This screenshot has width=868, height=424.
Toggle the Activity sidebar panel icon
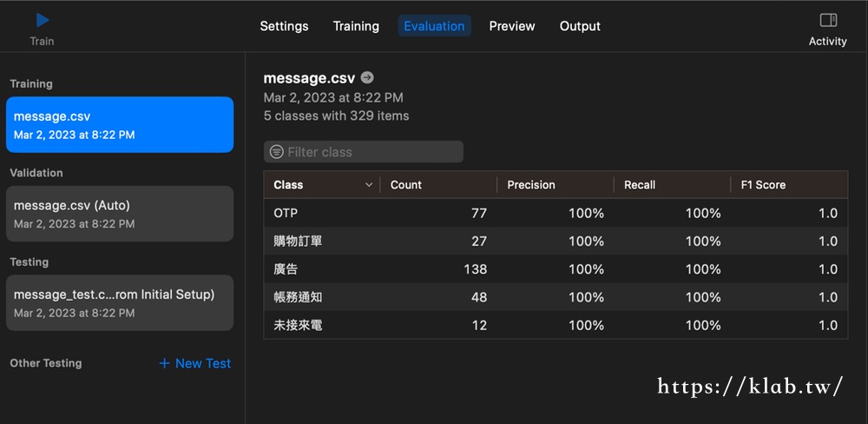point(828,20)
